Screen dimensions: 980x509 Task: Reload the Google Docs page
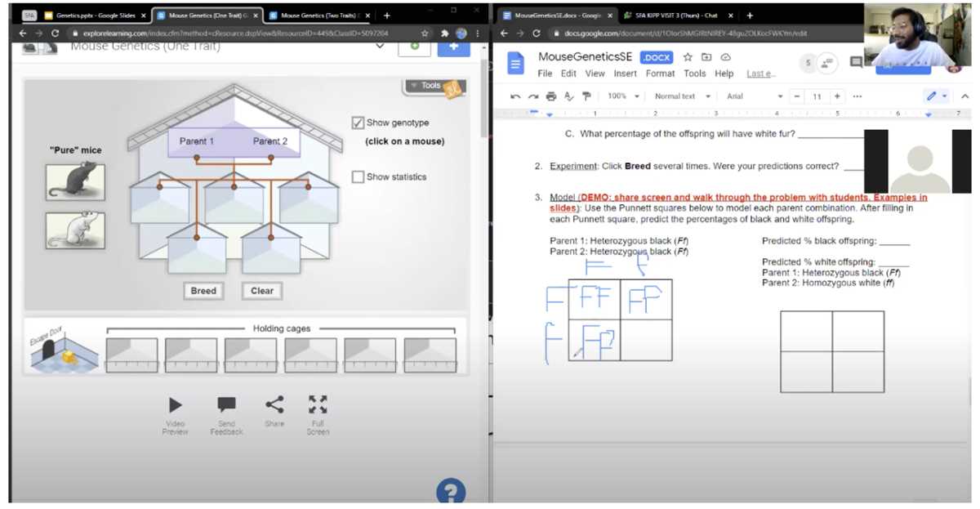pyautogui.click(x=536, y=33)
